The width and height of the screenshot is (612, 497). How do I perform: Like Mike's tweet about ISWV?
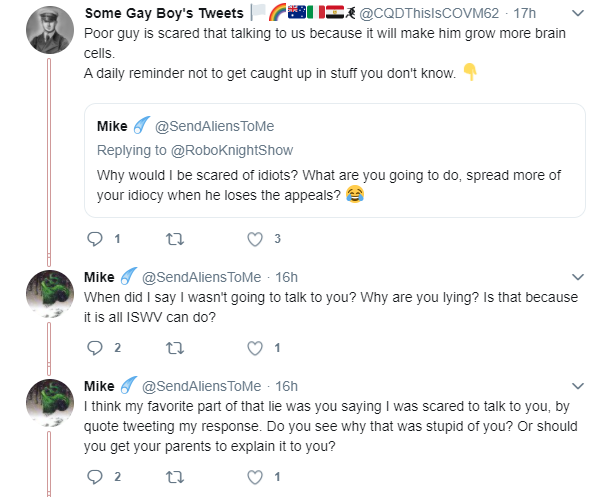point(255,348)
